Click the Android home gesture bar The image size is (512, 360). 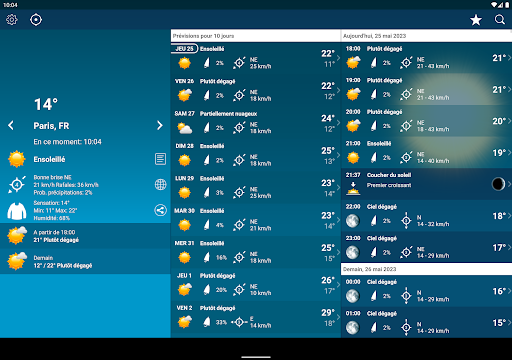click(256, 357)
